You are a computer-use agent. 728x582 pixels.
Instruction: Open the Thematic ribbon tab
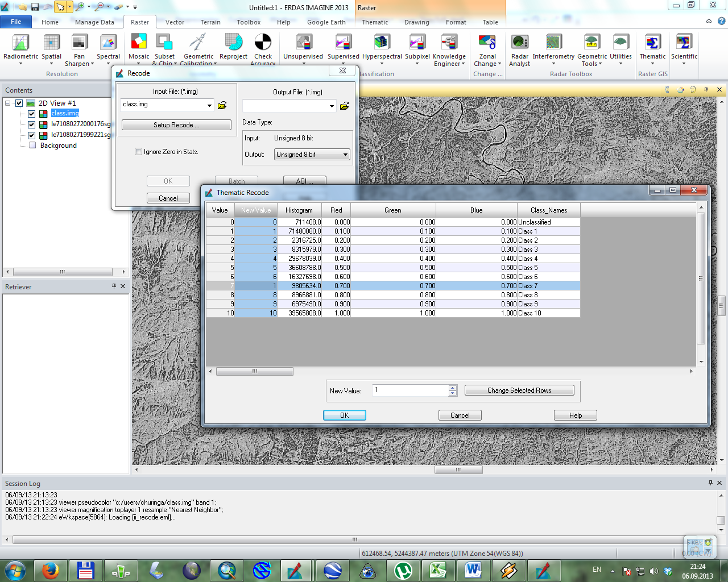pyautogui.click(x=375, y=22)
